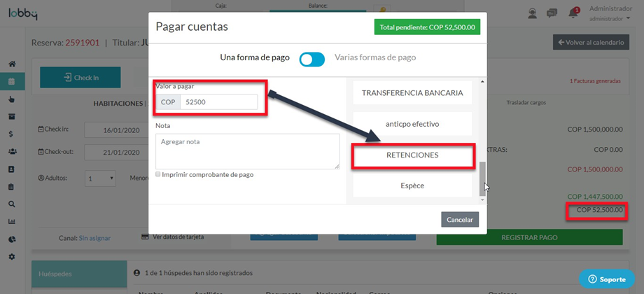Click the magnifier search icon in sidebar
This screenshot has width=644, height=294.
(11, 204)
